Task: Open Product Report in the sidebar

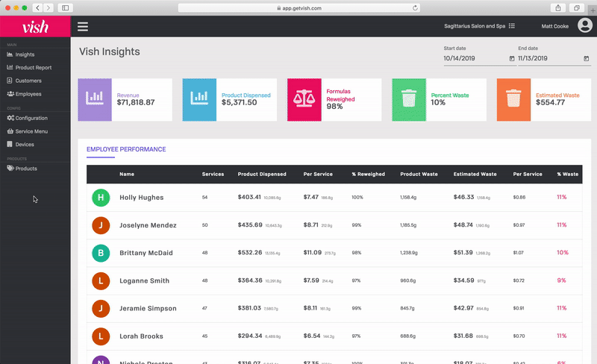Action: tap(33, 67)
